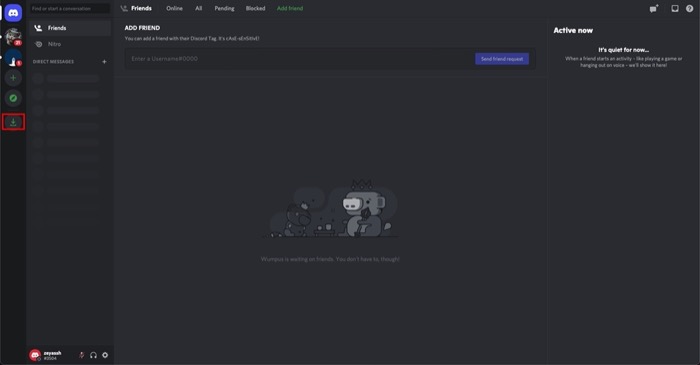Open the Pending tab

point(224,8)
